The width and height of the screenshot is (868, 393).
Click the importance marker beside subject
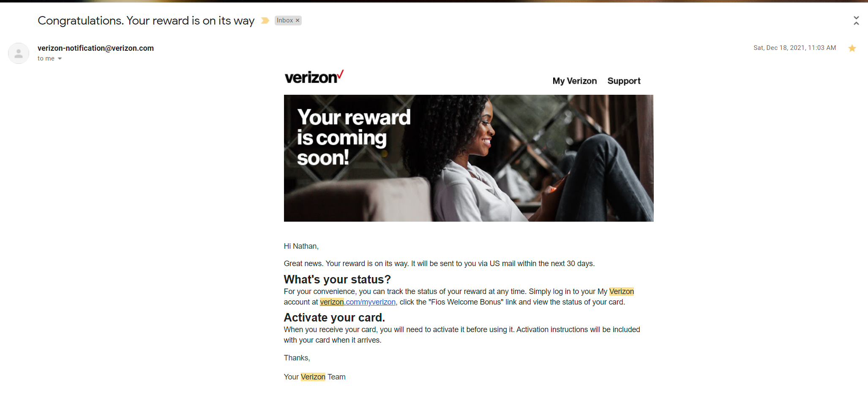265,21
